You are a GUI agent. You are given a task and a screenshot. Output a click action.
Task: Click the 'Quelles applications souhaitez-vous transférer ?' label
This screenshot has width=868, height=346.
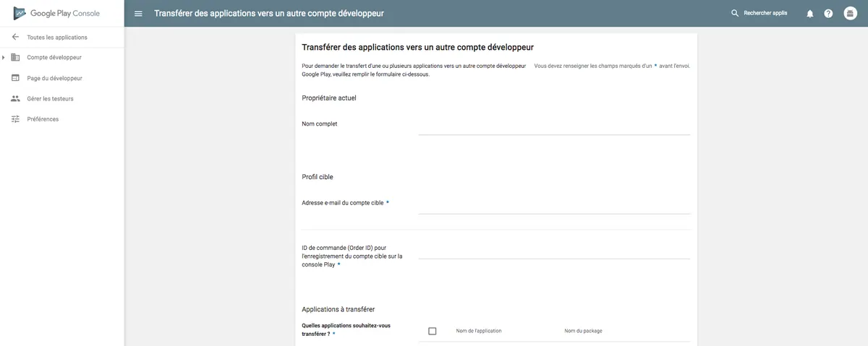point(346,329)
